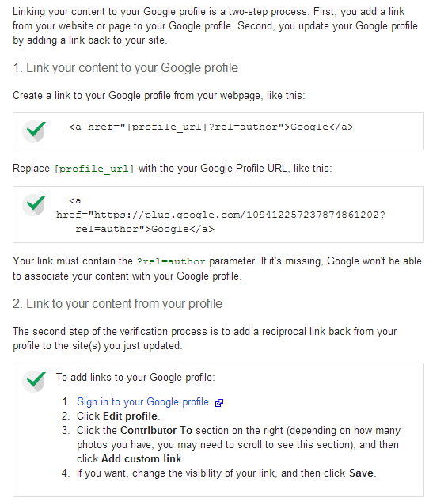Click the rel=author">Google</a> code line
This screenshot has width=448, height=502.
click(145, 229)
